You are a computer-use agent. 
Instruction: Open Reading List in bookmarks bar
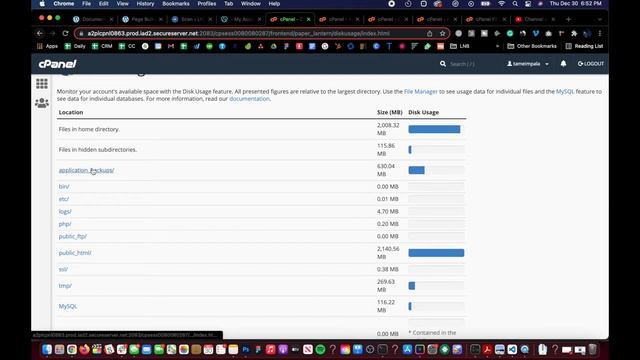point(584,46)
